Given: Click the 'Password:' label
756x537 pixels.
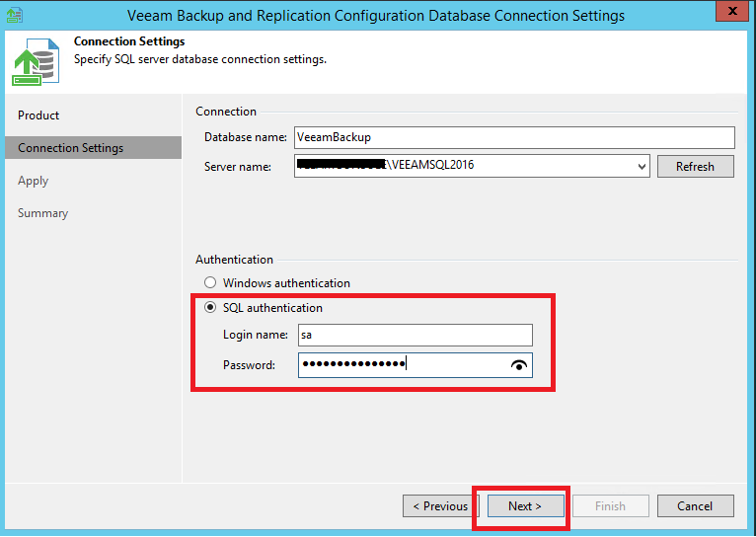Looking at the screenshot, I should click(x=249, y=365).
